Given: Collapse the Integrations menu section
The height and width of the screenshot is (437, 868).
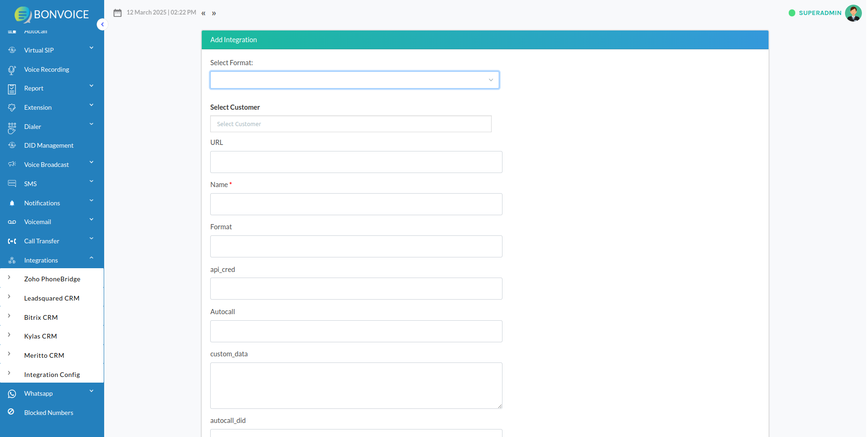Looking at the screenshot, I should coord(91,258).
